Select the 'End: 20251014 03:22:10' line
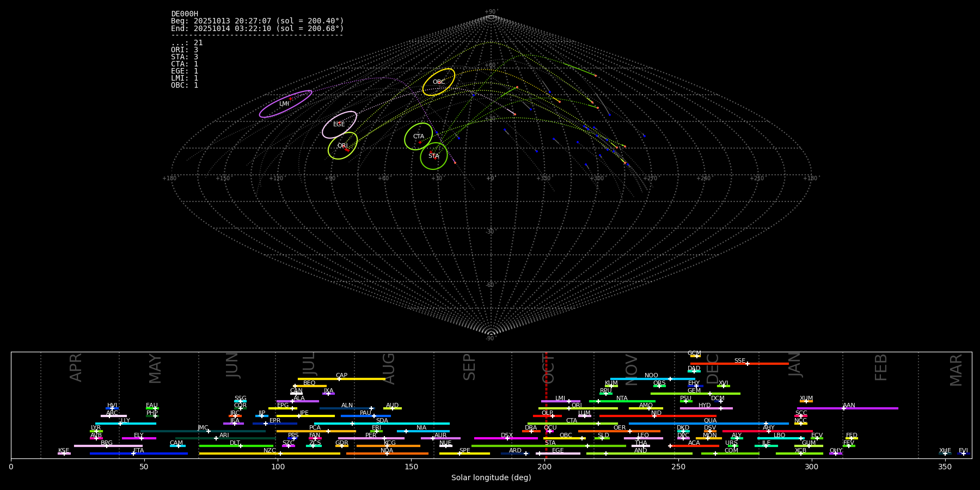The width and height of the screenshot is (980, 490). pyautogui.click(x=258, y=28)
